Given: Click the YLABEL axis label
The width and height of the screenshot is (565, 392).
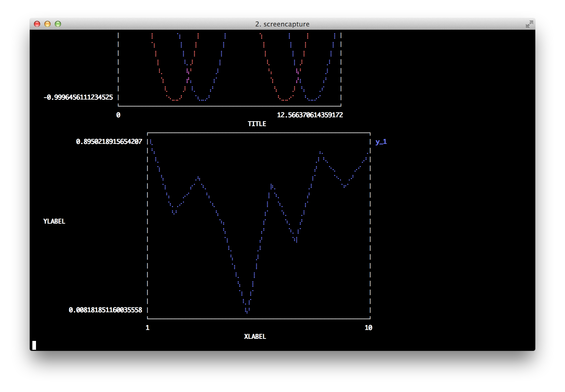Looking at the screenshot, I should 54,221.
